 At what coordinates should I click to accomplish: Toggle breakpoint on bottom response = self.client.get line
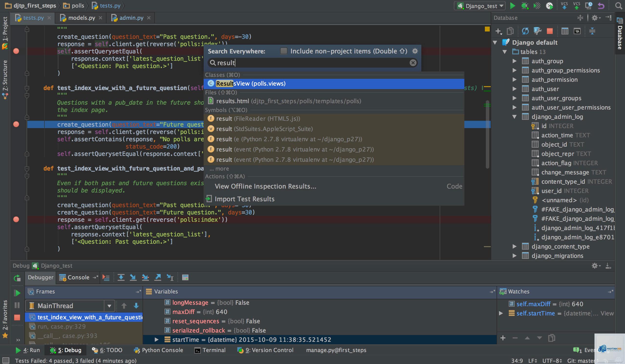tap(16, 219)
